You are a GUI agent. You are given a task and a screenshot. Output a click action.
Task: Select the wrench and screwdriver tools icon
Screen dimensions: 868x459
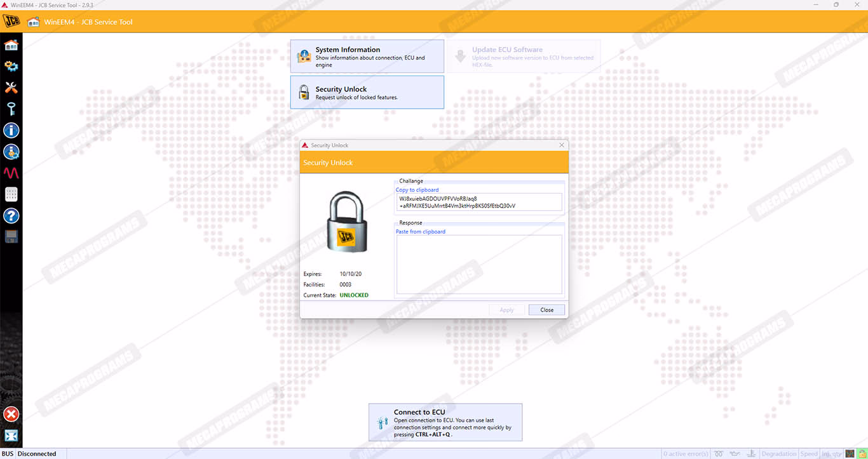[11, 88]
